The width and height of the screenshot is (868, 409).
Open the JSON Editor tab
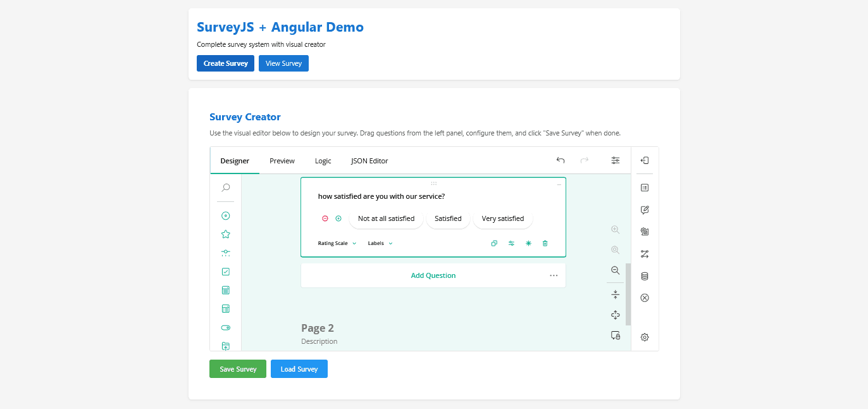click(369, 161)
